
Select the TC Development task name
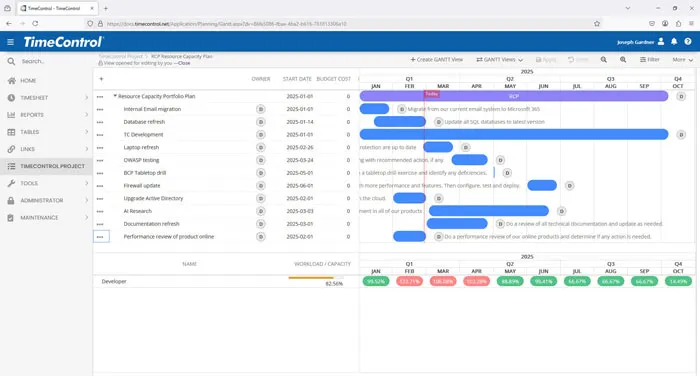[143, 135]
